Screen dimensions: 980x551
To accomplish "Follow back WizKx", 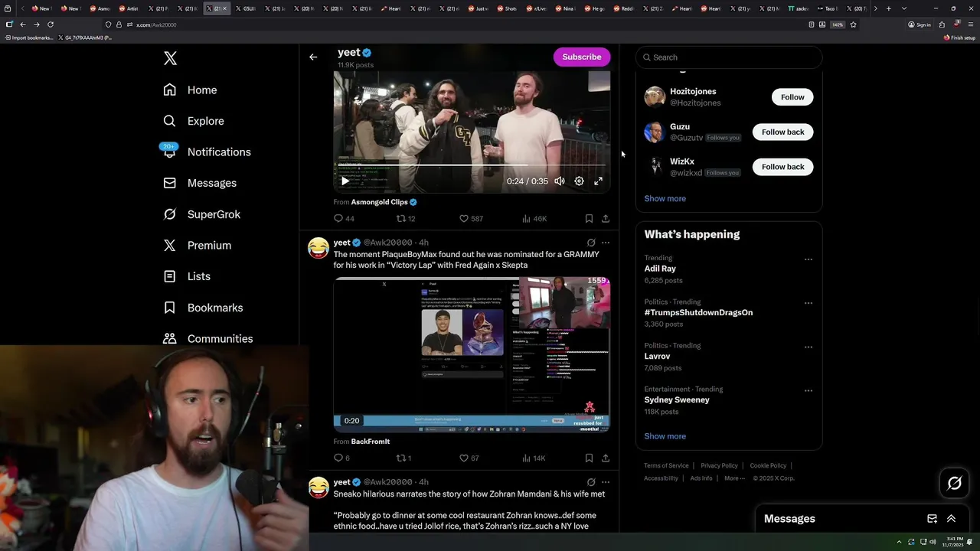I will tap(782, 167).
